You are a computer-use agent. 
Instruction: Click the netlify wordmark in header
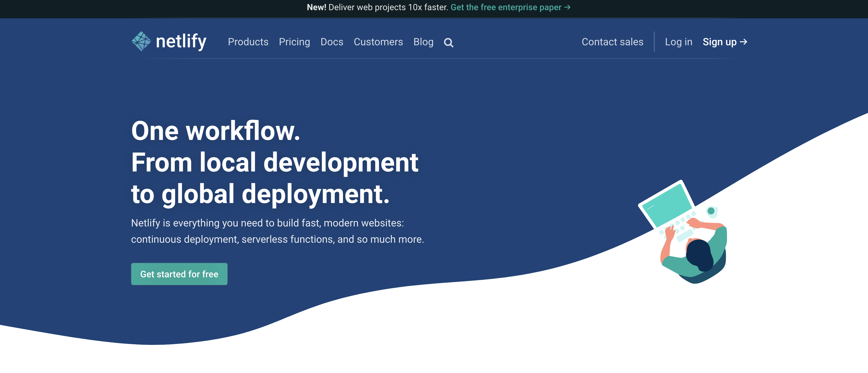click(x=181, y=41)
